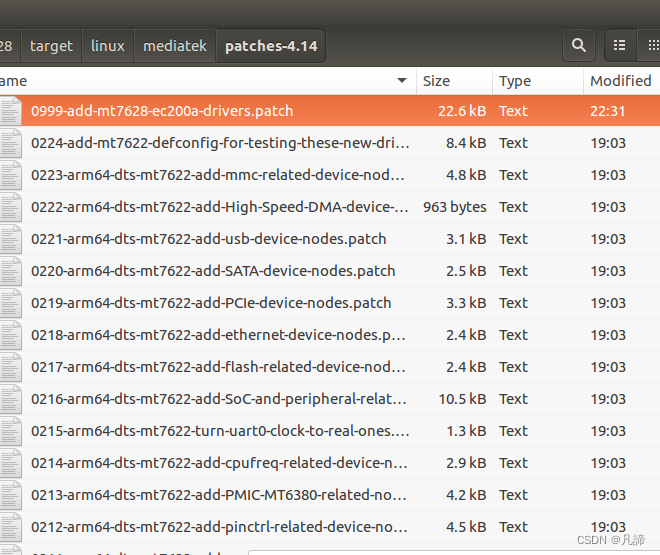The height and width of the screenshot is (555, 660).
Task: Go to the target folder in path bar
Action: pyautogui.click(x=51, y=45)
